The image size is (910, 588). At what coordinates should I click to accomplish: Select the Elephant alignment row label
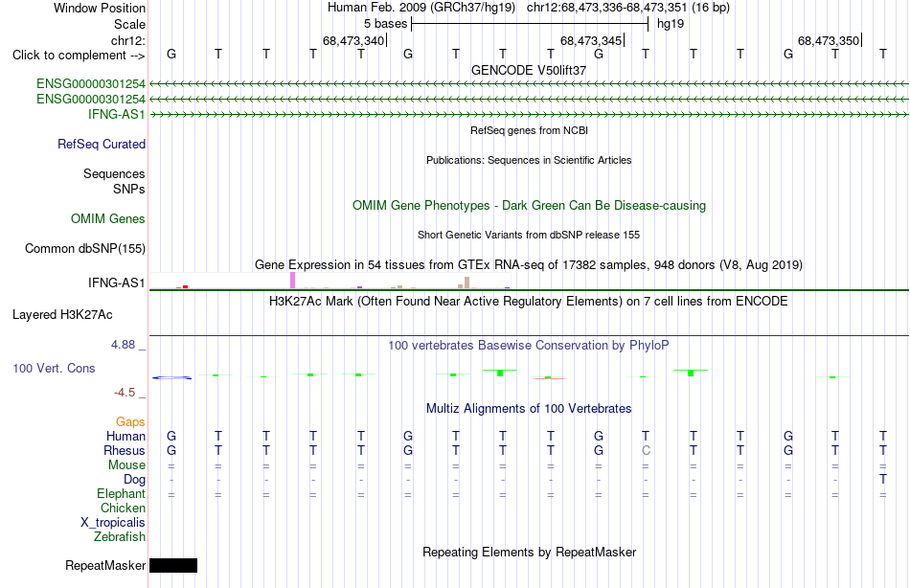[x=121, y=494]
